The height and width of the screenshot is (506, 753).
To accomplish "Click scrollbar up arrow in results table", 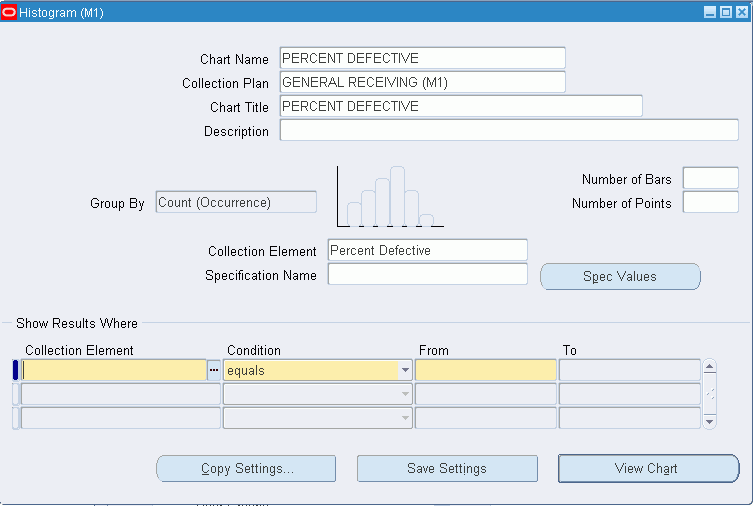I will 709,367.
